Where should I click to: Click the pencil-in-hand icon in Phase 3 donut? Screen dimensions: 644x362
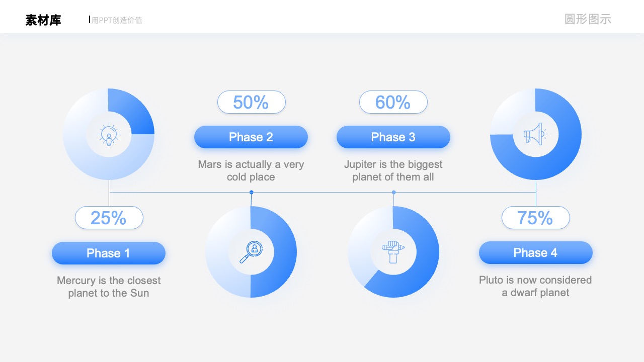click(393, 252)
